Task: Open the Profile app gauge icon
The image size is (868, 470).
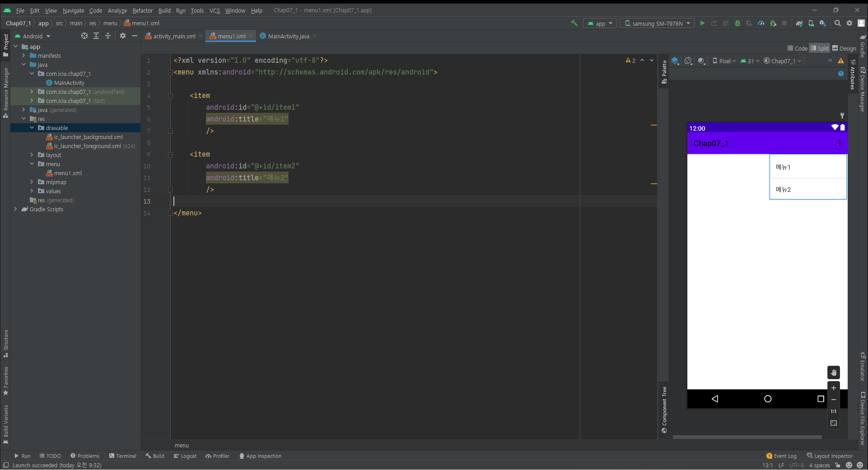Action: click(761, 23)
